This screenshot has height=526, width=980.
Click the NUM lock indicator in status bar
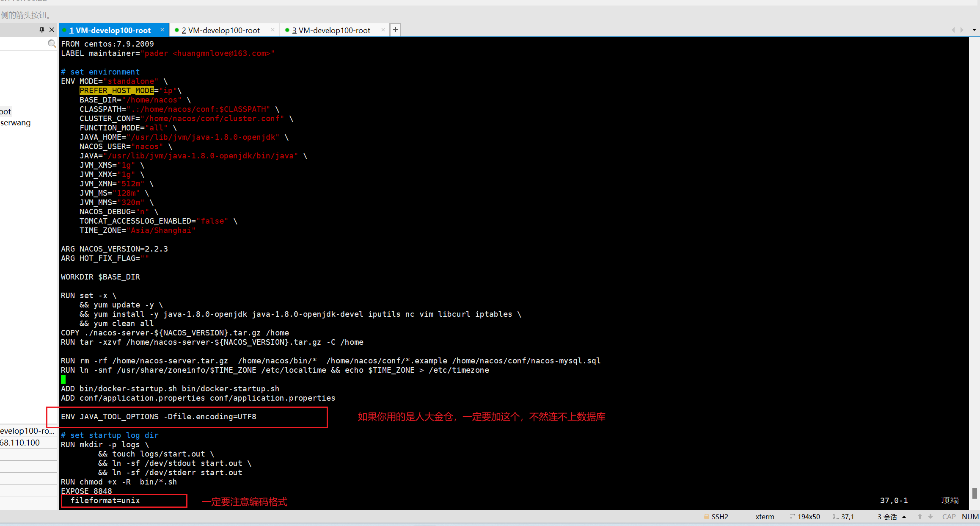pyautogui.click(x=970, y=517)
